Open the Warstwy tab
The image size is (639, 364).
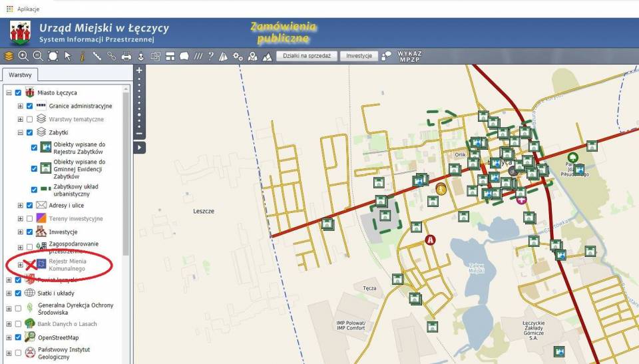pyautogui.click(x=20, y=75)
